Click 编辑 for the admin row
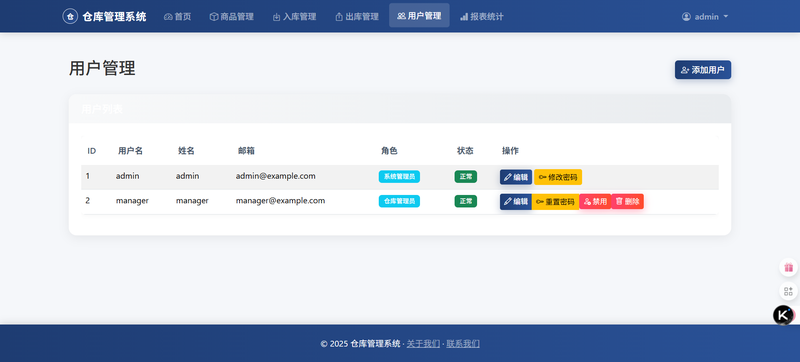800x362 pixels. (516, 177)
